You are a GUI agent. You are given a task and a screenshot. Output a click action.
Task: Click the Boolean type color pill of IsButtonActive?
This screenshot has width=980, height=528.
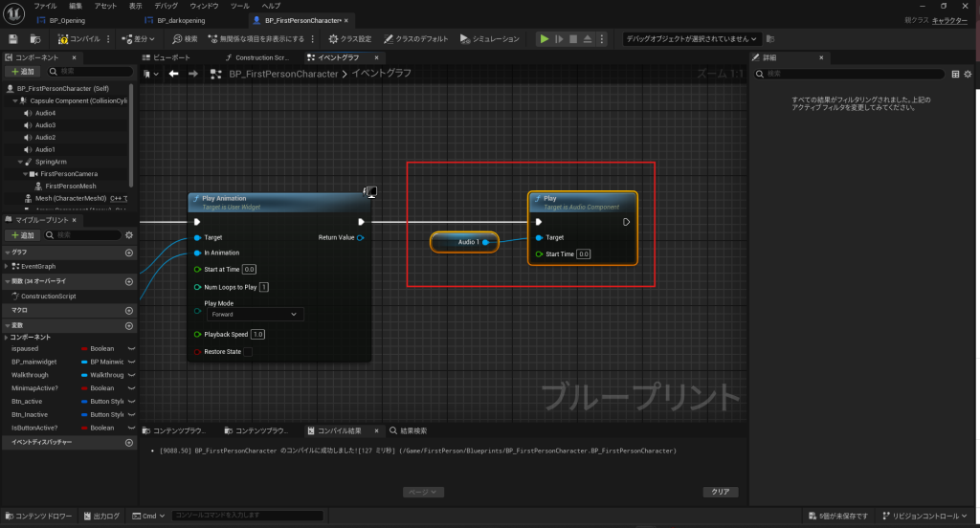pyautogui.click(x=84, y=428)
